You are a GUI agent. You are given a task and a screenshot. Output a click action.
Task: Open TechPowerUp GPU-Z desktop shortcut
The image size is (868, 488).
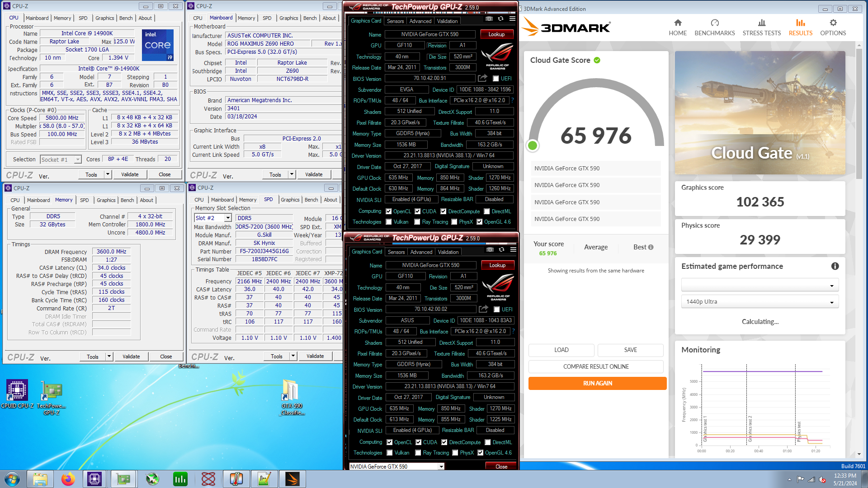pyautogui.click(x=52, y=398)
